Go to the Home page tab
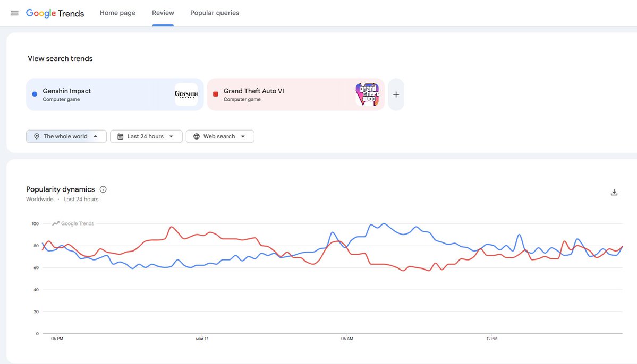The width and height of the screenshot is (637, 364). (118, 13)
